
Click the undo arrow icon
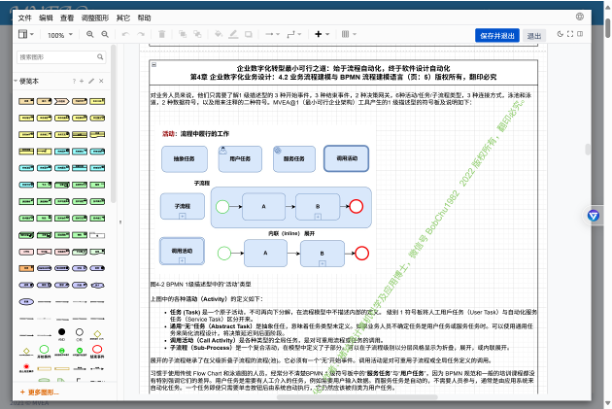[125, 34]
